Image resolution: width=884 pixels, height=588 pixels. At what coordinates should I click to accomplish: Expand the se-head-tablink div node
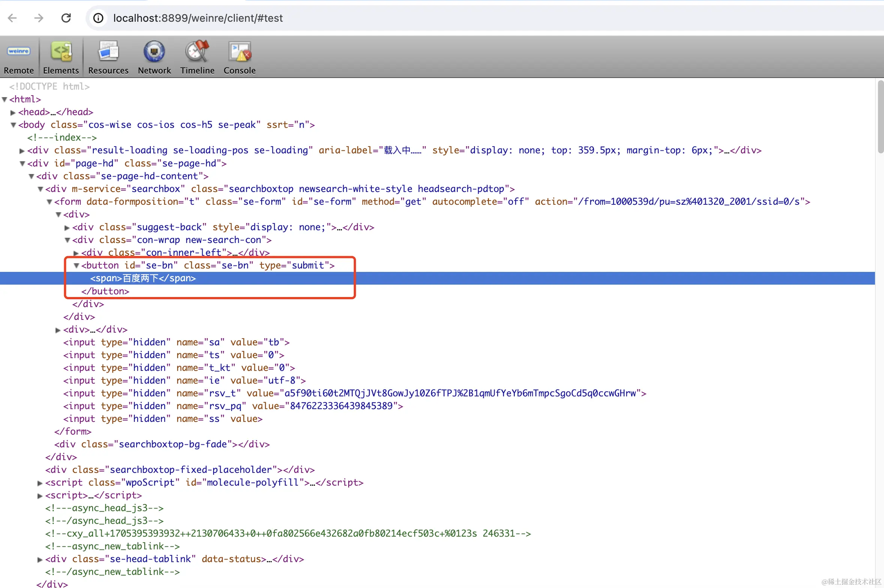pyautogui.click(x=40, y=559)
